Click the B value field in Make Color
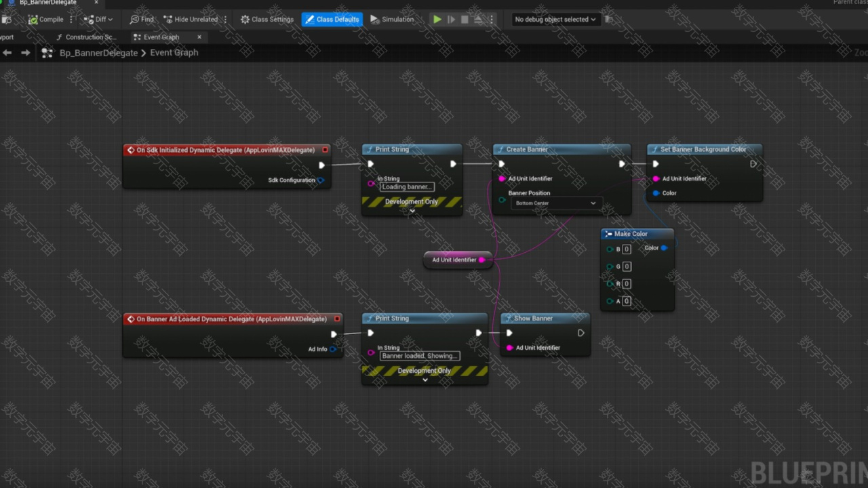 (x=627, y=249)
